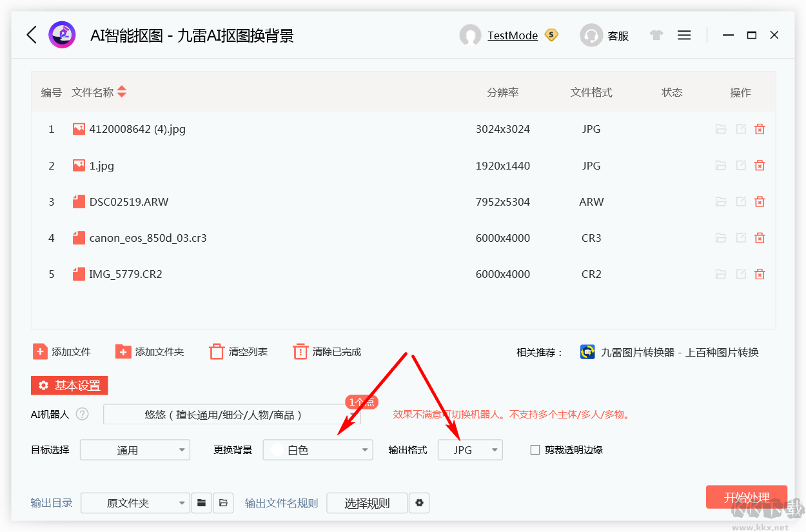This screenshot has height=532, width=806.
Task: Open the hamburger menu at top right
Action: point(684,35)
